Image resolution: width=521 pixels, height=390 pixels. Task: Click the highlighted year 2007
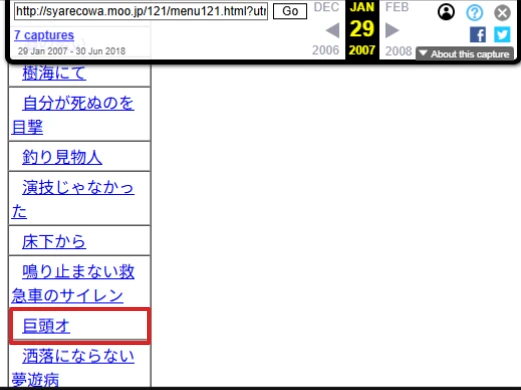click(362, 50)
